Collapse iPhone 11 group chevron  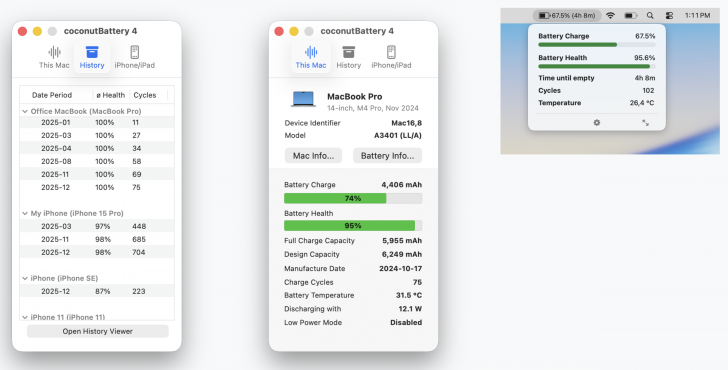coord(25,317)
